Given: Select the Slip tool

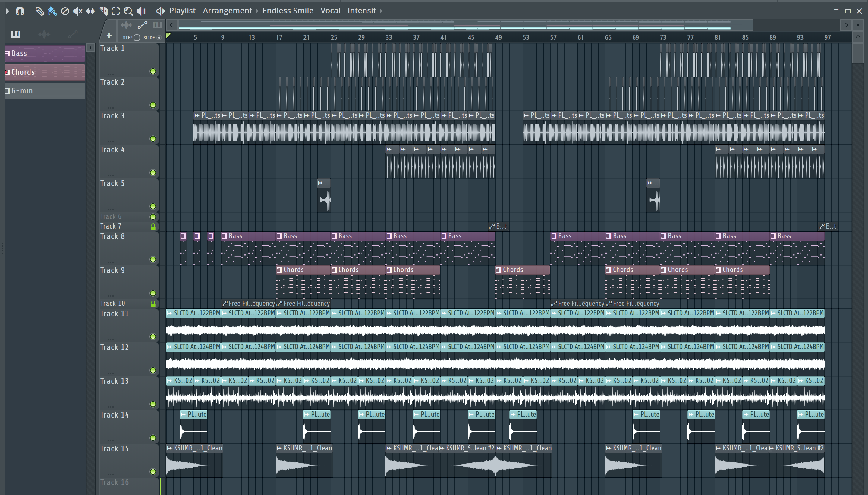Looking at the screenshot, I should pos(90,11).
